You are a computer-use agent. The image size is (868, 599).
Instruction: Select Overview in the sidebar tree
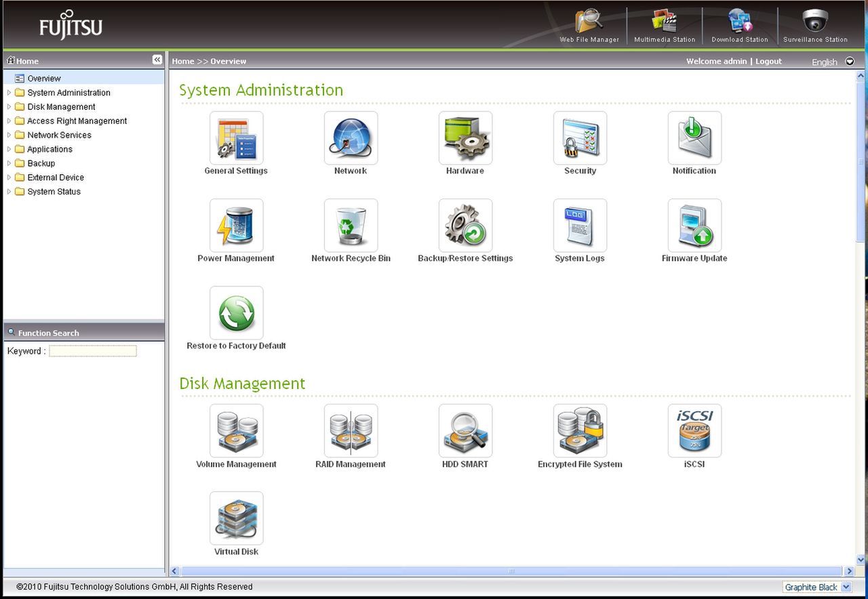point(44,79)
